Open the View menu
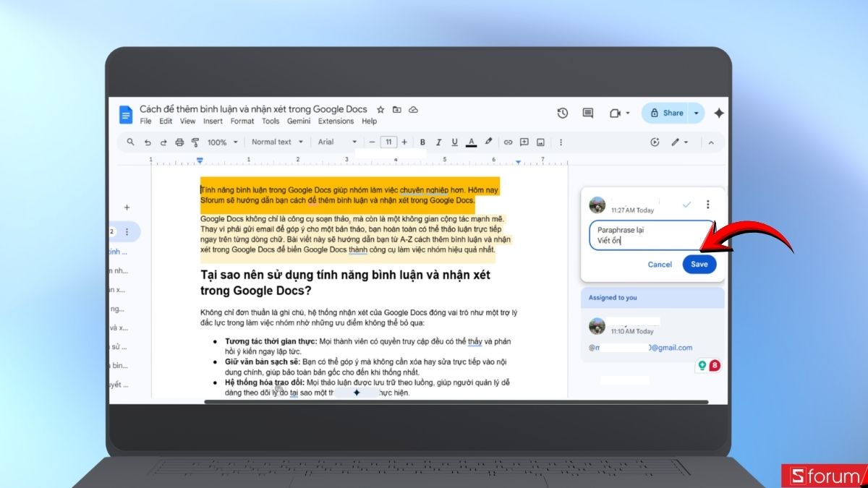The image size is (868, 488). [188, 121]
